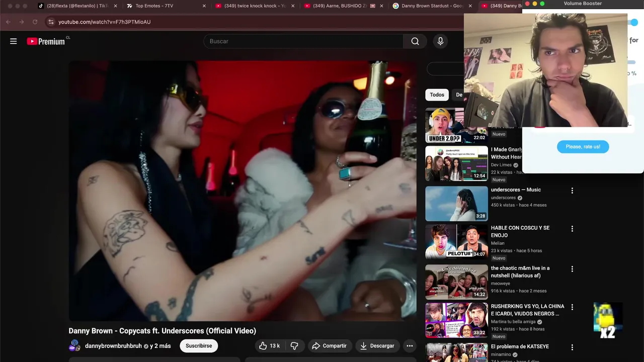Screen dimensions: 644x362
Task: Open the meoweye channel name
Action: coord(501,284)
